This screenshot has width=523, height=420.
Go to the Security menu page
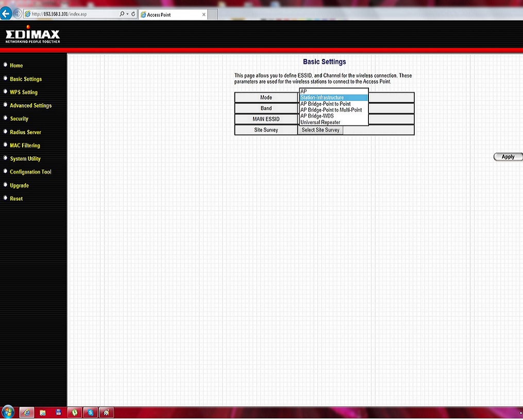point(19,119)
